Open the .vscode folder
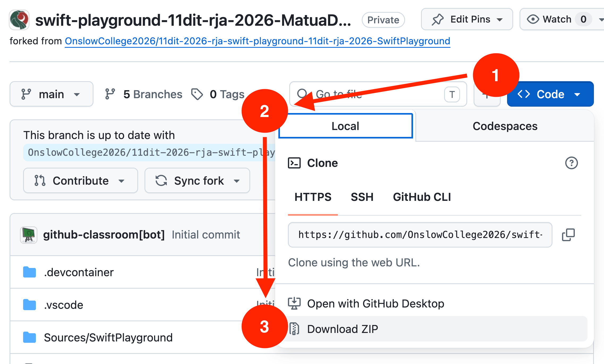Image resolution: width=604 pixels, height=364 pixels. click(x=64, y=305)
